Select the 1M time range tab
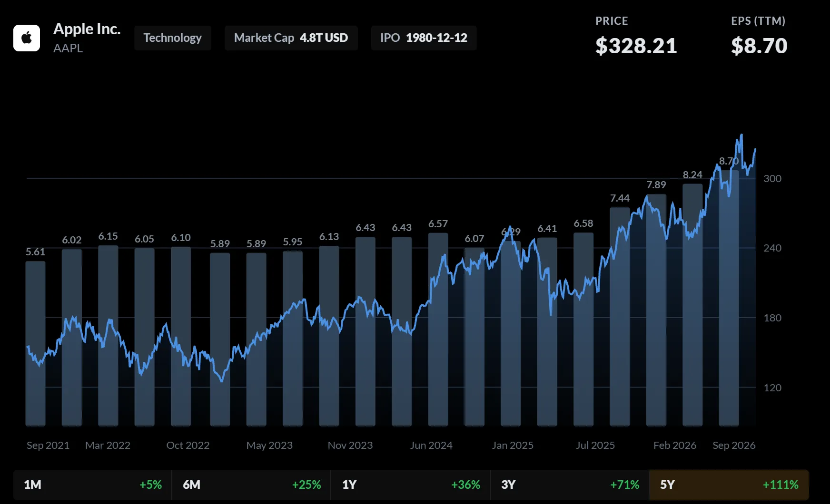The width and height of the screenshot is (830, 504). click(93, 485)
